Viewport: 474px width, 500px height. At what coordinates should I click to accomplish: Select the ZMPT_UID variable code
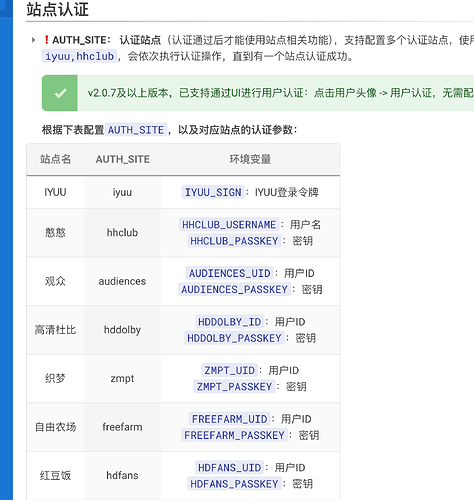[229, 370]
